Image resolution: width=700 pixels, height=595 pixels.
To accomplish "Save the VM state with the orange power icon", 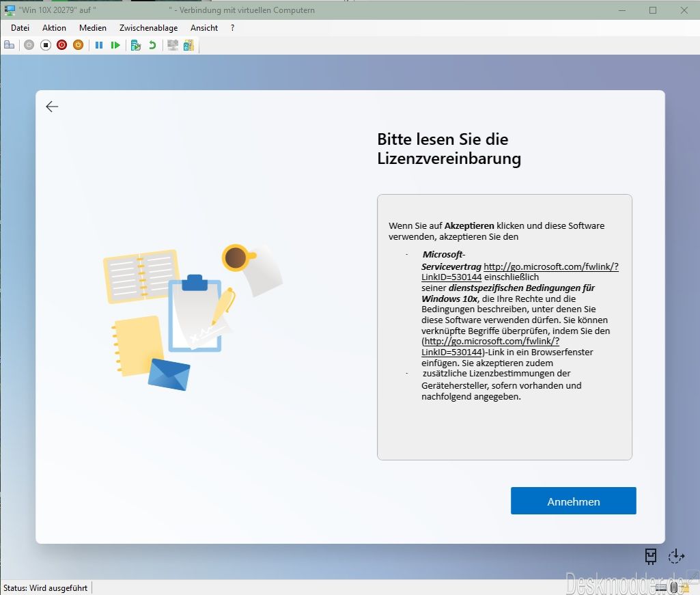I will (78, 45).
